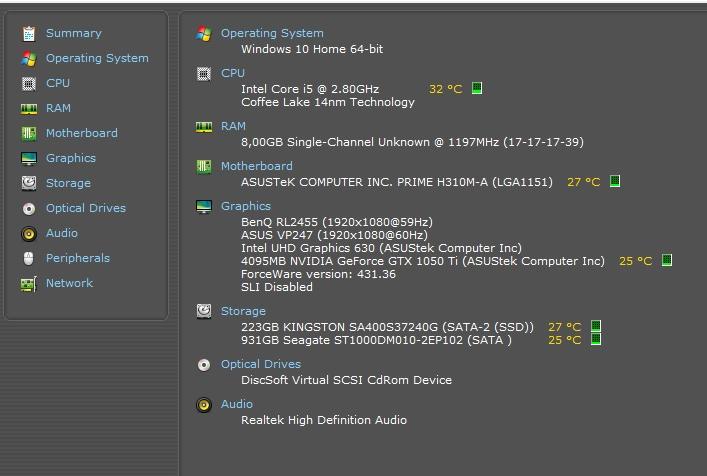Click the GTX 1050 Ti temperature indicator
707x476 pixels.
pos(667,260)
